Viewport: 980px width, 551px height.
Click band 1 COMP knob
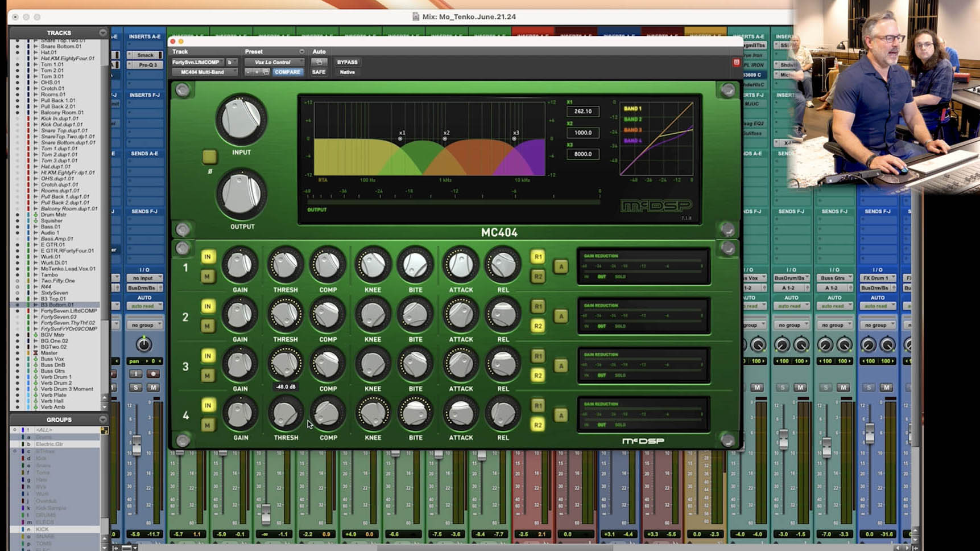pyautogui.click(x=328, y=265)
